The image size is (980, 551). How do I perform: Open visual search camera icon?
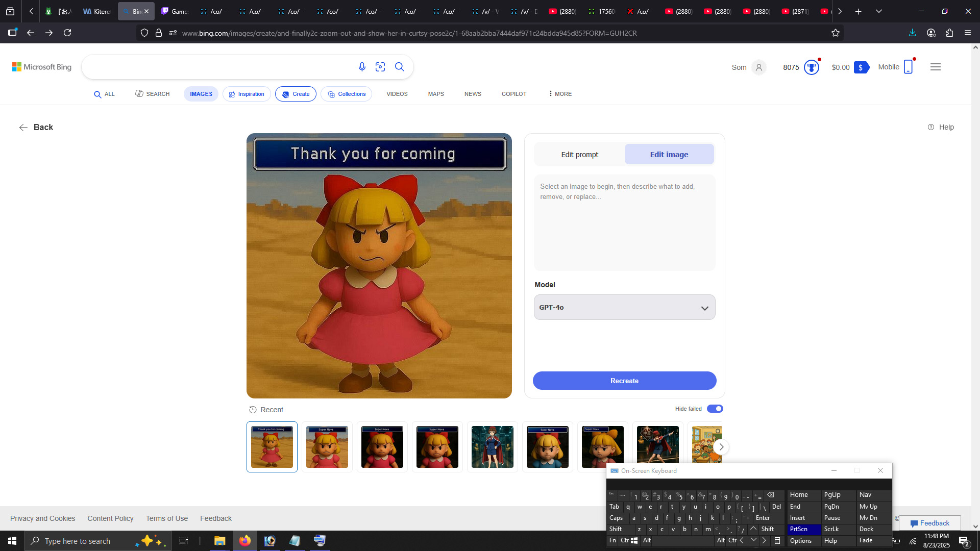[x=380, y=67]
